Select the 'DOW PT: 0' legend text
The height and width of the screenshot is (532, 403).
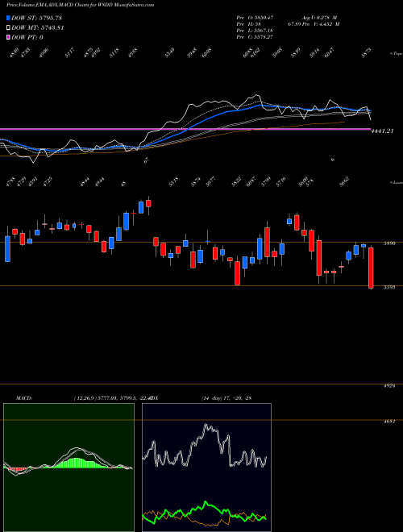point(27,37)
